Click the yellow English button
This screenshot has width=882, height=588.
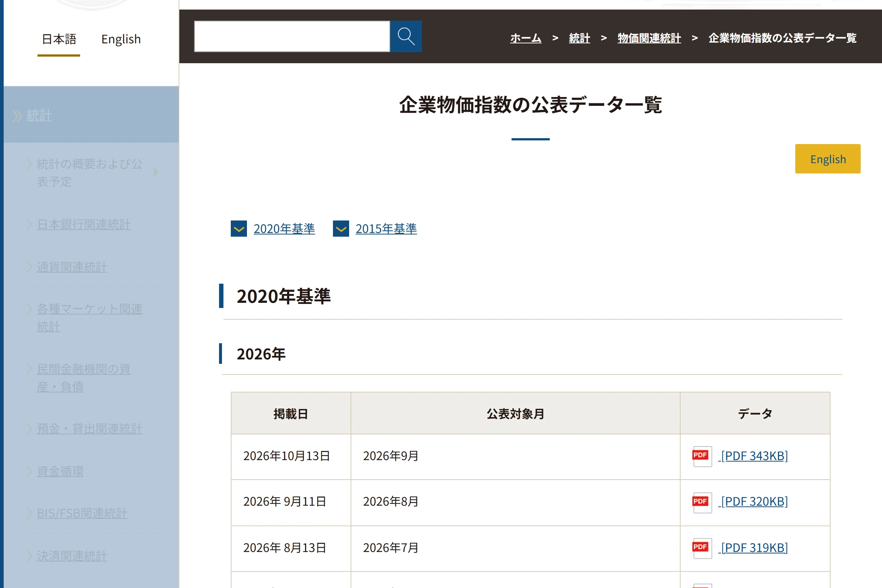pos(828,159)
